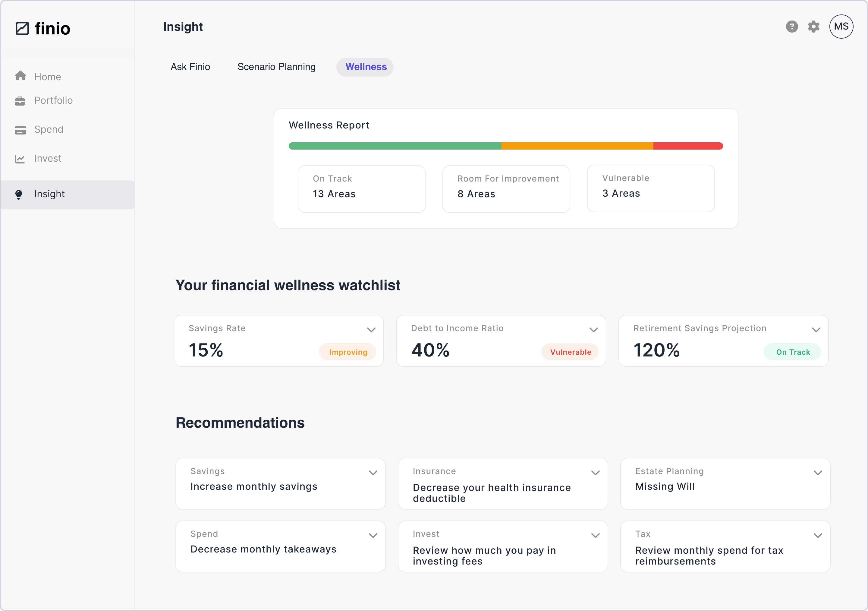Click the settings gear icon
Image resolution: width=868 pixels, height=611 pixels.
(x=813, y=27)
